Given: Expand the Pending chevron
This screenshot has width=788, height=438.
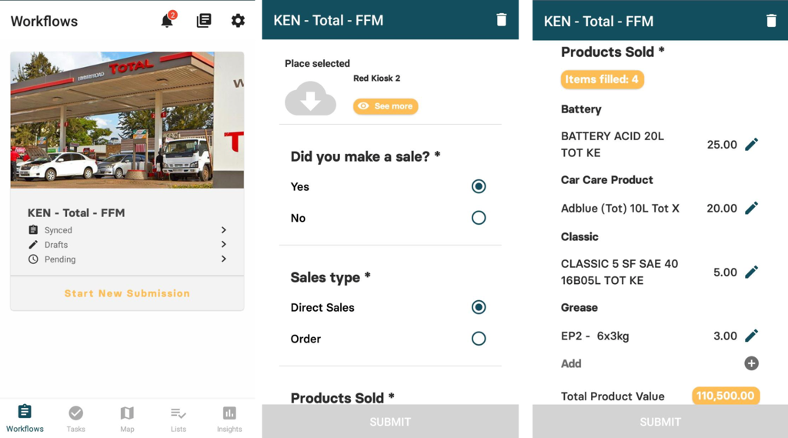Looking at the screenshot, I should (x=224, y=259).
